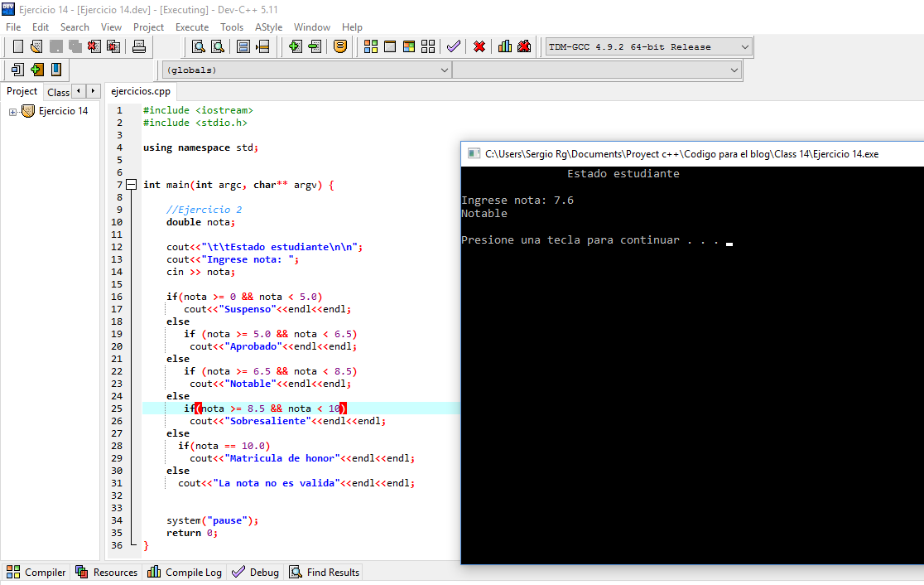This screenshot has height=585, width=924.
Task: Abort the compilation with red X icon
Action: 479,46
